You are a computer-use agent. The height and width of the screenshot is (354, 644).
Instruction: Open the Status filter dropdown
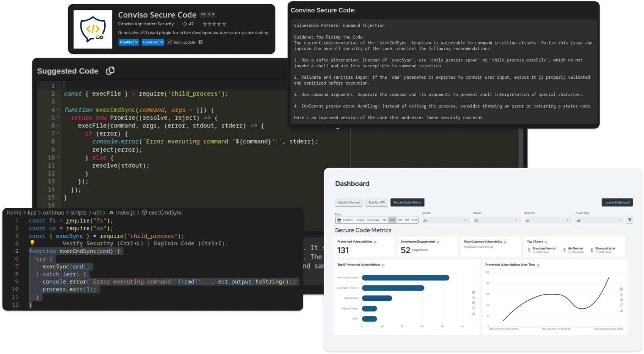(497, 220)
